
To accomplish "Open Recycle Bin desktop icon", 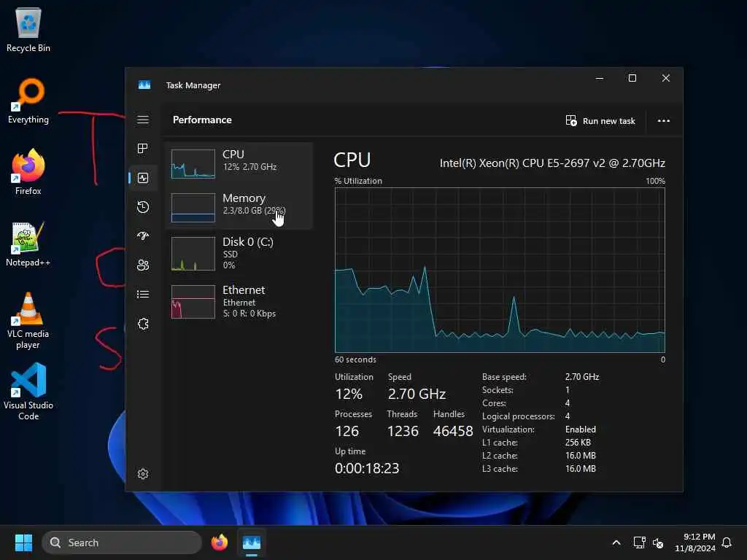I will click(x=28, y=30).
